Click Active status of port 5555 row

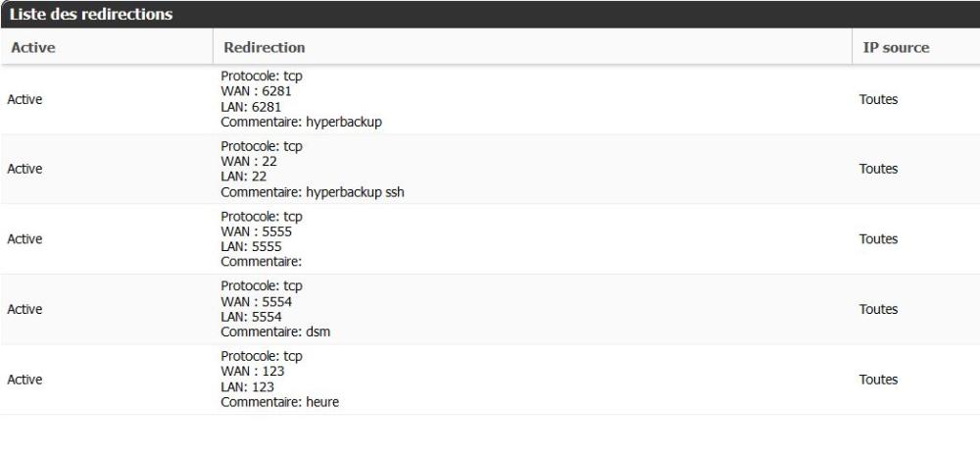24,239
